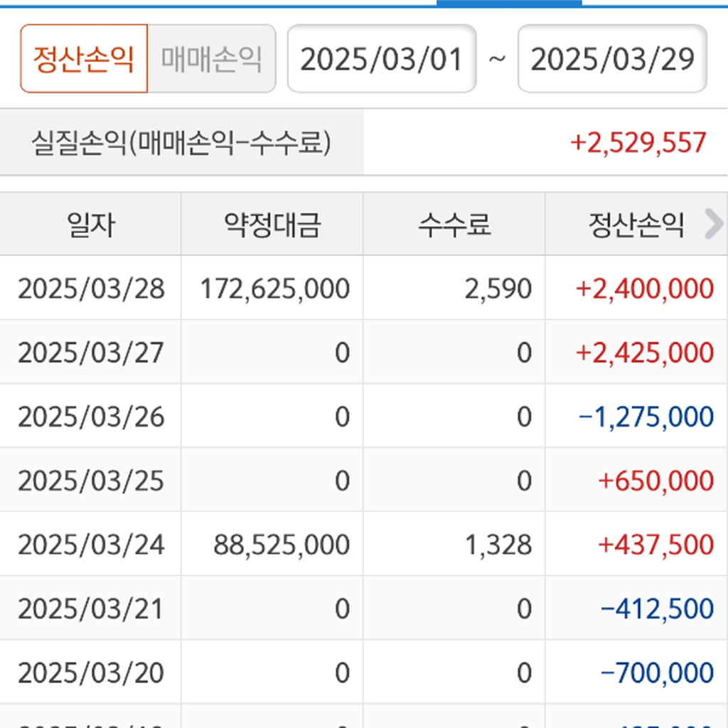Viewport: 728px width, 728px height.
Task: Select the 정산손익 toggle tab
Action: click(x=84, y=59)
